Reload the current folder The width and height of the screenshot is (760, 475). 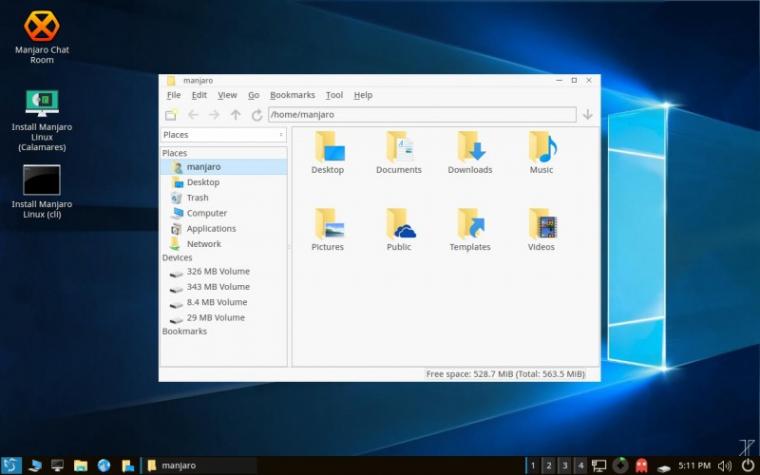[257, 115]
